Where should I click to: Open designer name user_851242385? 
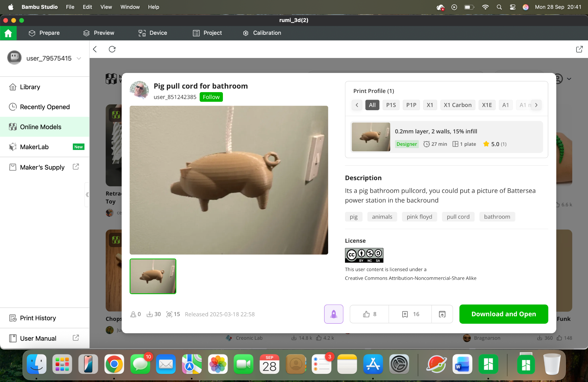click(x=175, y=97)
